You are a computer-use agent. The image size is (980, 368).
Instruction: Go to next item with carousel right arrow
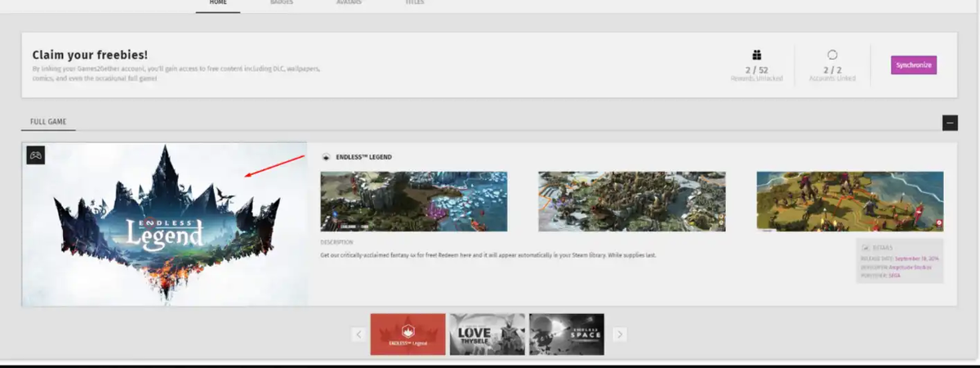(x=620, y=334)
